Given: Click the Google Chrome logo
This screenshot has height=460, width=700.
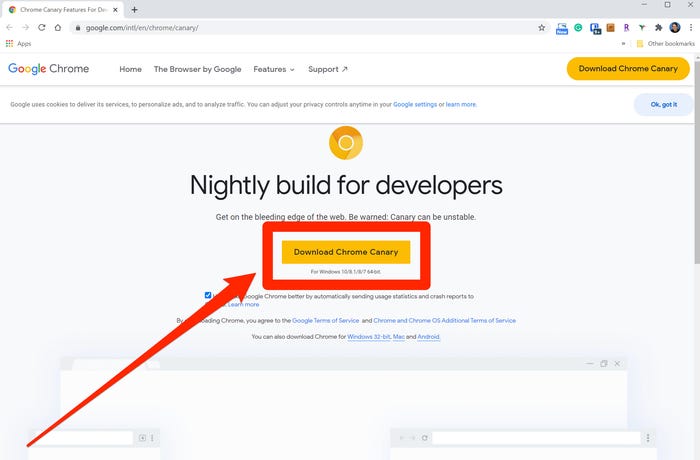Looking at the screenshot, I should pyautogui.click(x=49, y=69).
